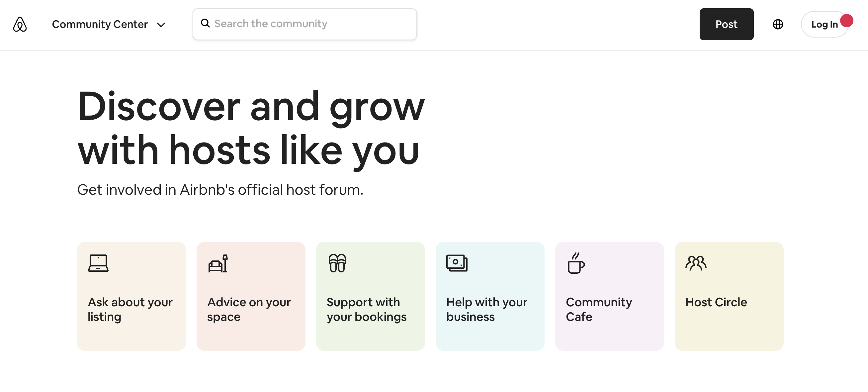Click the Airbnb logo
Image resolution: width=868 pixels, height=392 pixels.
coord(20,24)
